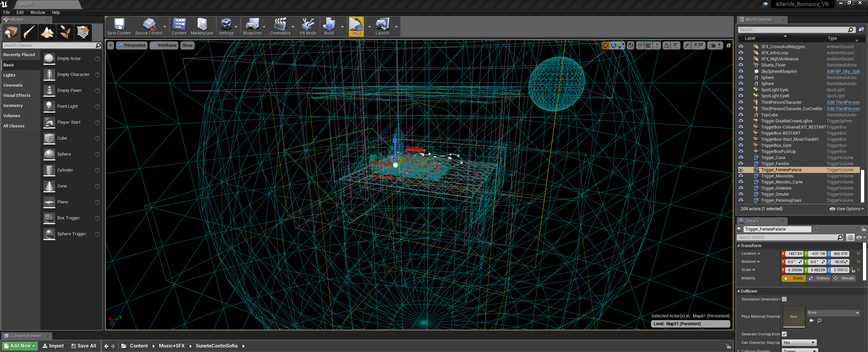
Task: Click the Build toolbar icon
Action: [329, 26]
